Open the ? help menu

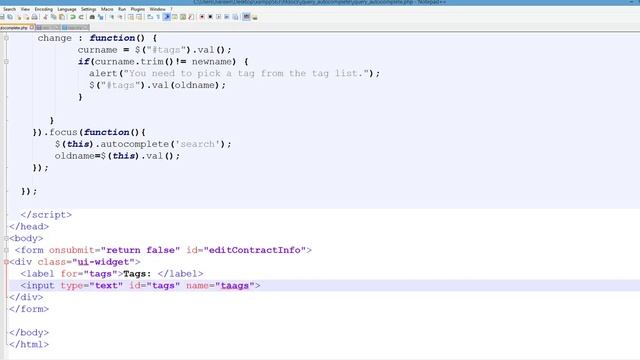pos(171,9)
